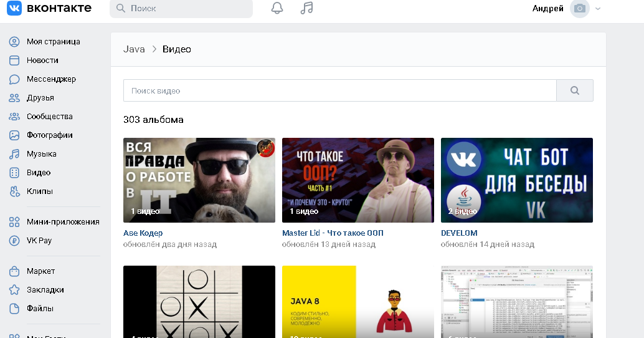
Task: Click the Фотографии picture icon
Action: [x=14, y=135]
